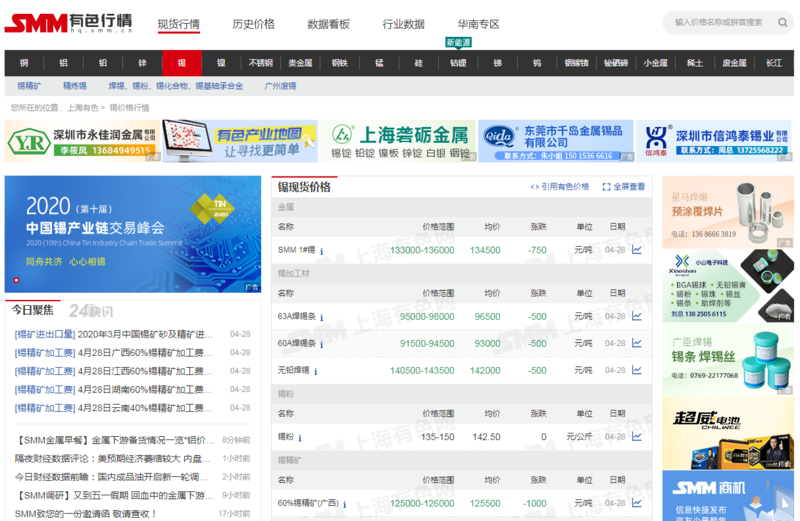
Task: Open 钴锂 new energy category
Action: click(458, 63)
